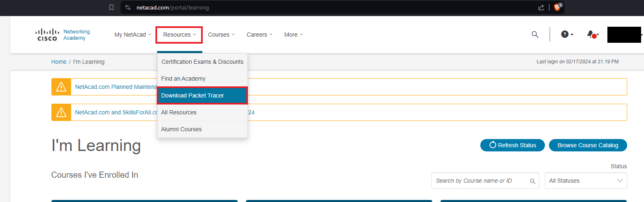
Task: Open Brave Shields lion icon
Action: pyautogui.click(x=558, y=7)
